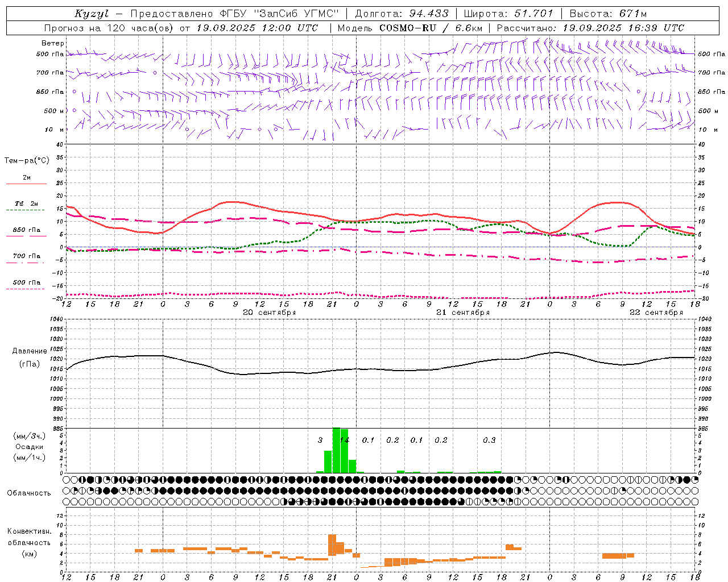Screen dimensions: 728x582
Task: Click the model name 'COSMO-RU / 6.6км'
Action: (431, 28)
